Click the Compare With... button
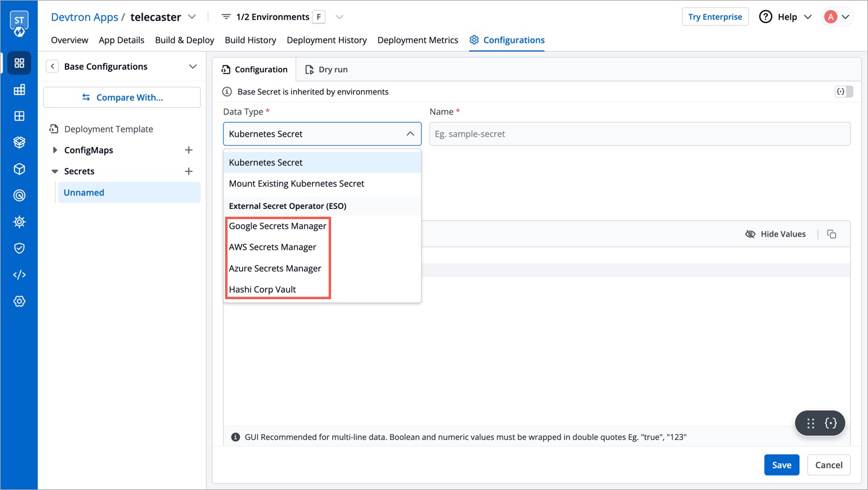The height and width of the screenshot is (490, 868). [x=122, y=98]
